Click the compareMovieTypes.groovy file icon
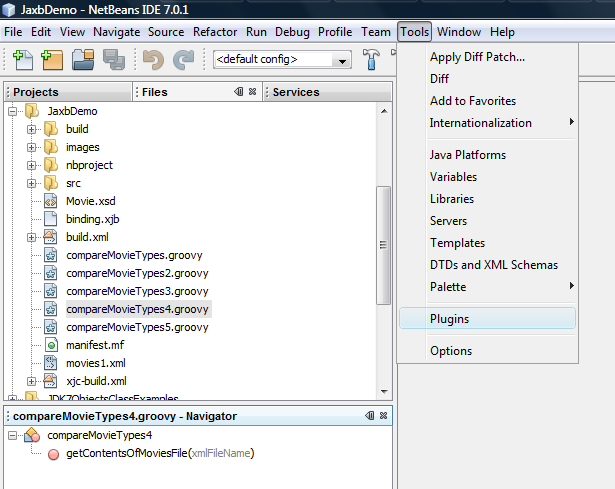615x489 pixels. [50, 255]
